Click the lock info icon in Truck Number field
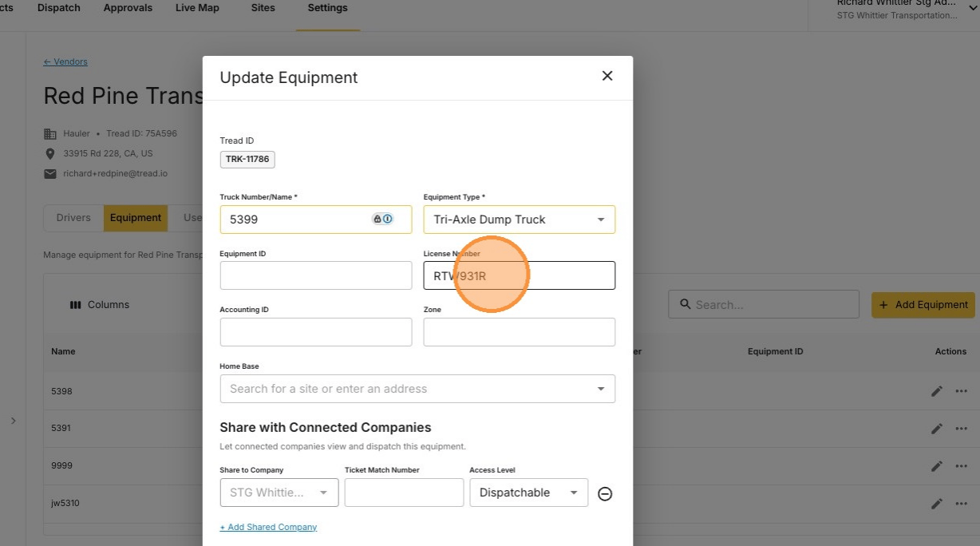This screenshot has width=980, height=546. click(383, 219)
